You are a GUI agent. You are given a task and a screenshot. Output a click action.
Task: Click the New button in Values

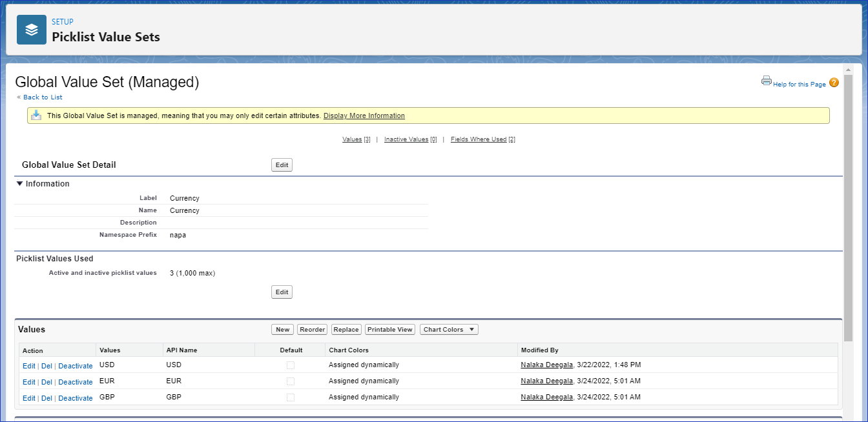coord(282,330)
